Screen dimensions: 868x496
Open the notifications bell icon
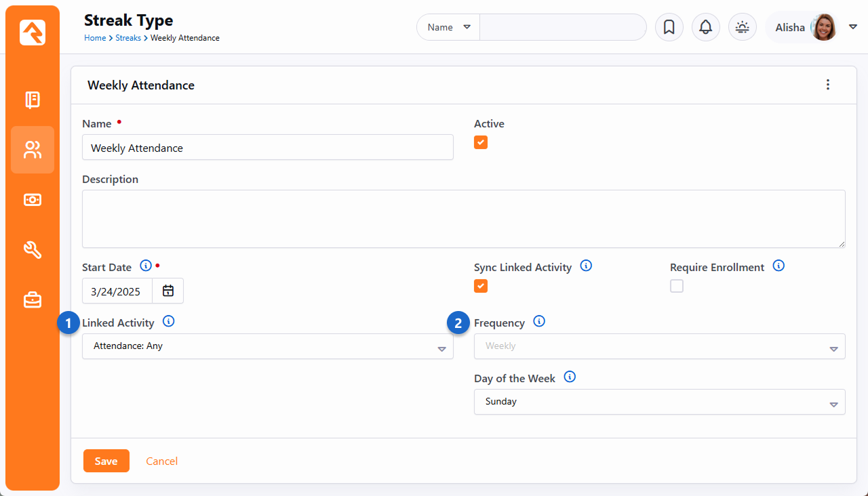(x=705, y=27)
